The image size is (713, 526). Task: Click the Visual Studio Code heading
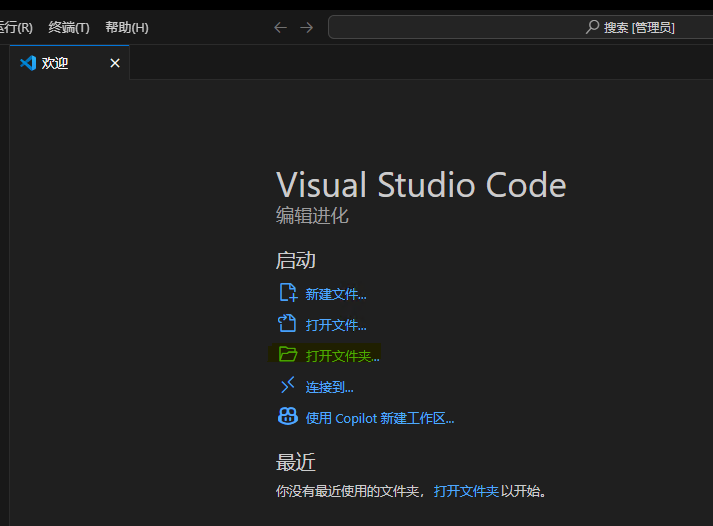[421, 185]
